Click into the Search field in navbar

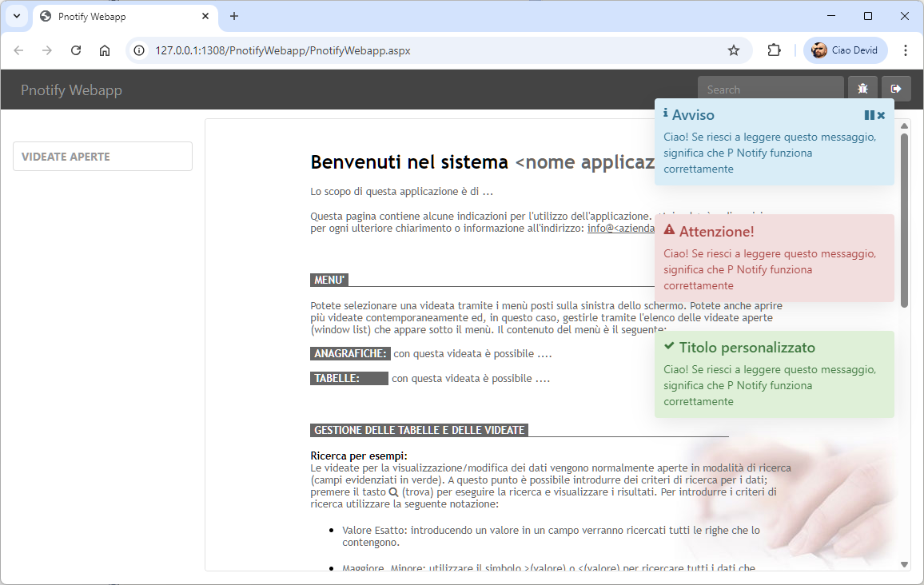[770, 90]
